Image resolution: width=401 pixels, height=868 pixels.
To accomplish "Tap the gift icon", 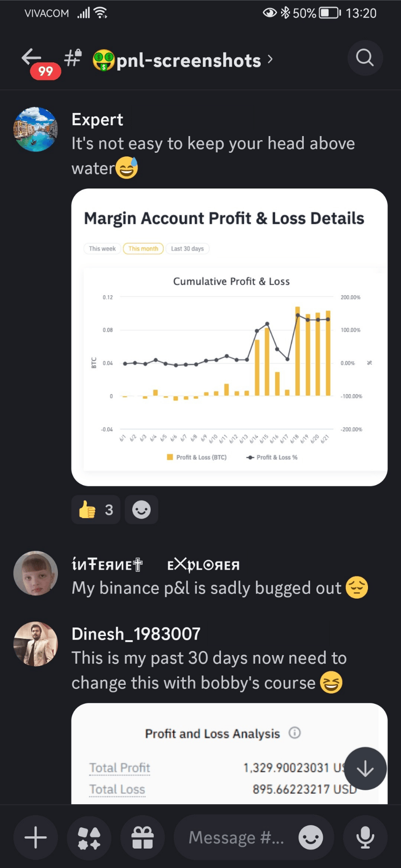I will pyautogui.click(x=143, y=838).
